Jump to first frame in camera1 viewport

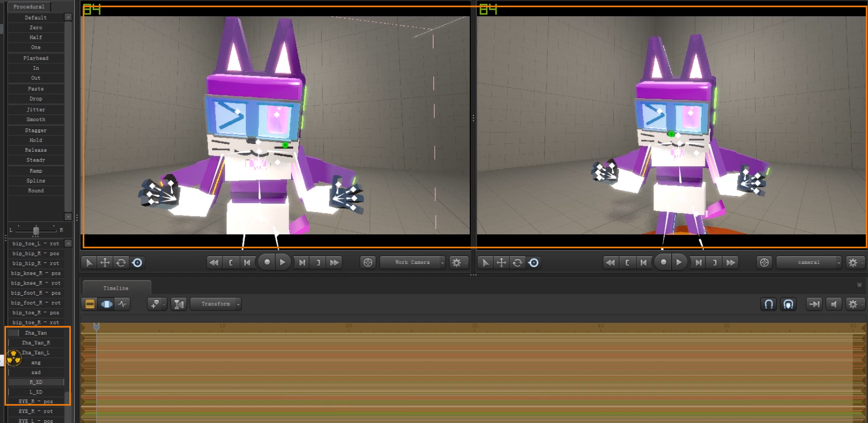point(611,262)
